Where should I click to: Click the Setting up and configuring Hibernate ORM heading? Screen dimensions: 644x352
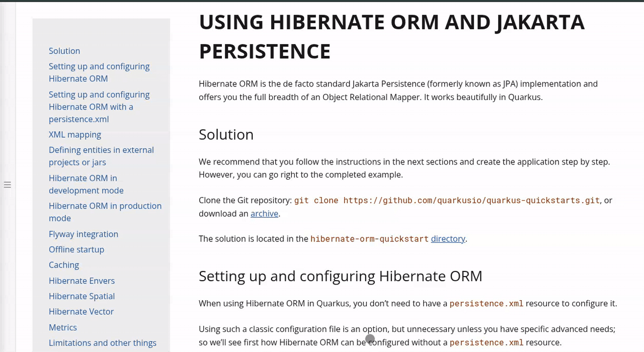[340, 276]
